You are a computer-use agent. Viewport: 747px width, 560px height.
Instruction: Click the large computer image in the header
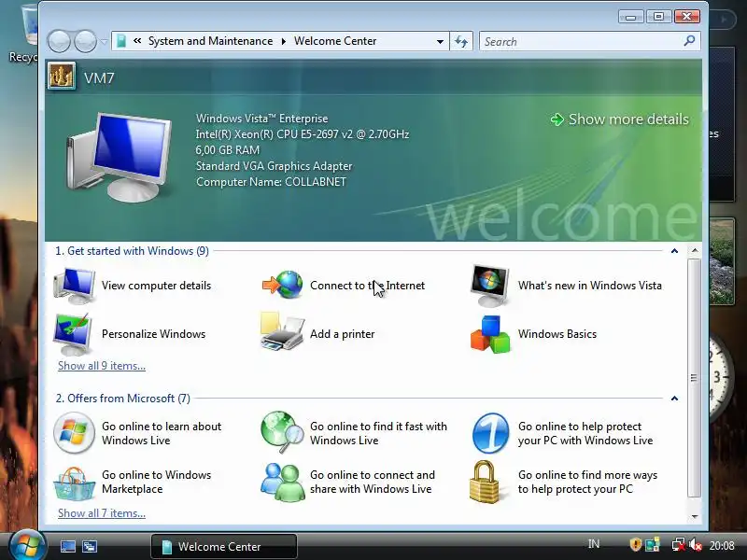120,157
